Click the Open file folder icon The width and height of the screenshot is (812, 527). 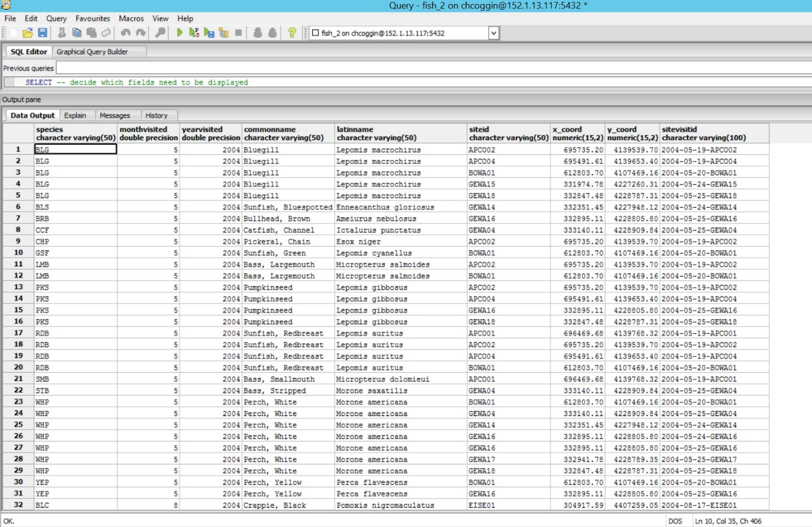(x=27, y=33)
